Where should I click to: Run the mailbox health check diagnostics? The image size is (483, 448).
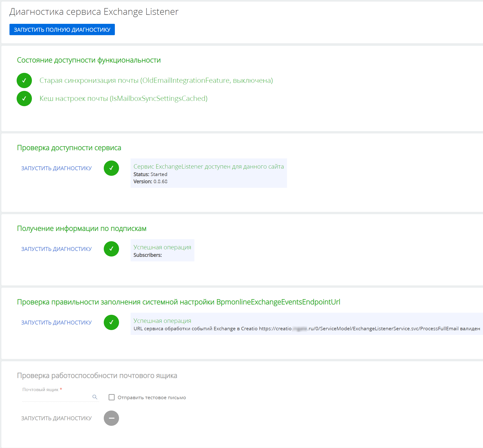[x=56, y=418]
